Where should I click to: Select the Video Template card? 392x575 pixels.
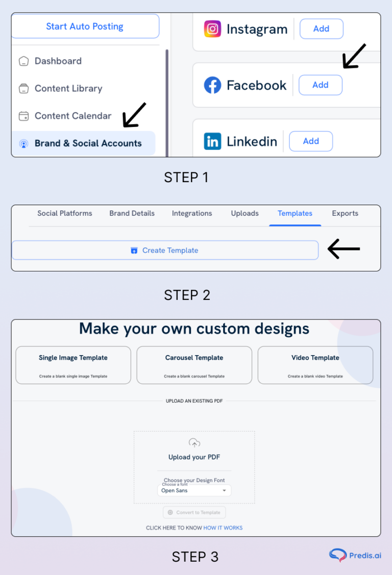tap(315, 365)
